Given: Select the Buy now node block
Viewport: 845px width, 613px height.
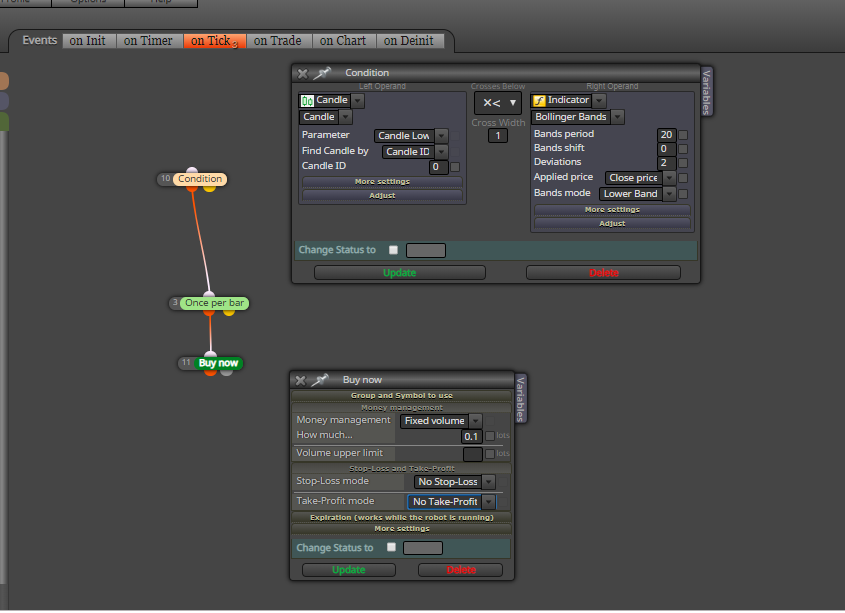Looking at the screenshot, I should [x=218, y=363].
